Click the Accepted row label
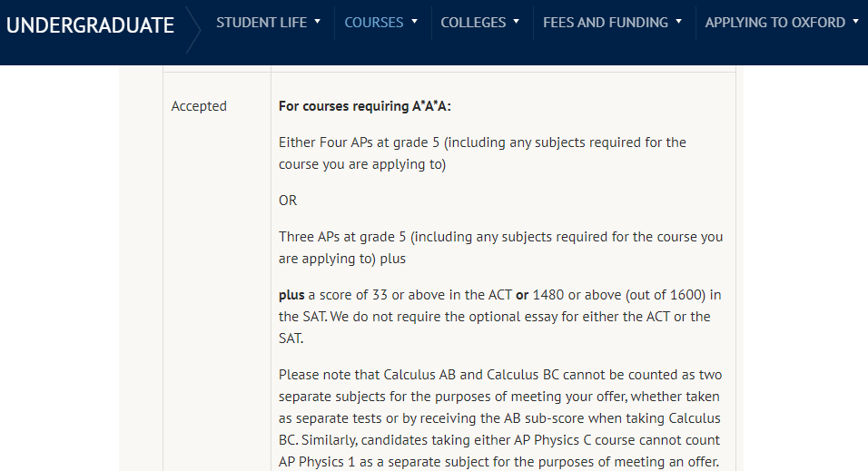Image resolution: width=868 pixels, height=471 pixels. click(199, 105)
